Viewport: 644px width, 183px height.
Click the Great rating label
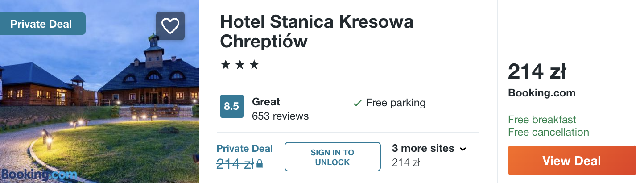tap(266, 102)
